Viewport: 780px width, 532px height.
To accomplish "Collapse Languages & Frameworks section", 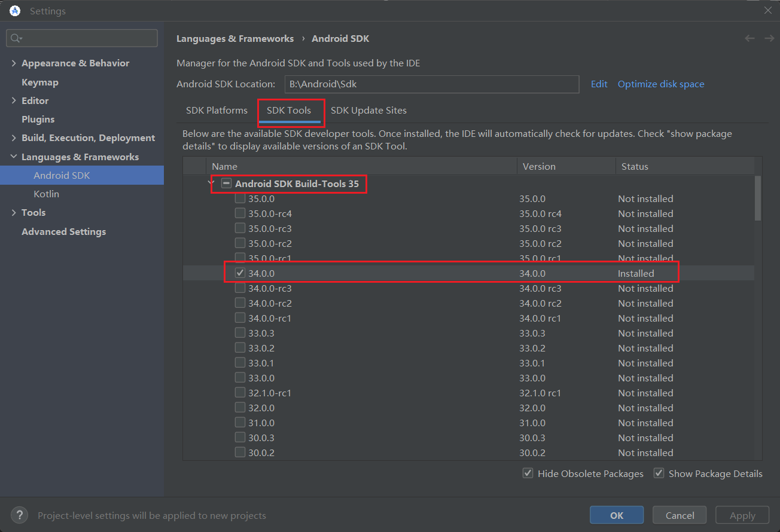I will [x=14, y=157].
